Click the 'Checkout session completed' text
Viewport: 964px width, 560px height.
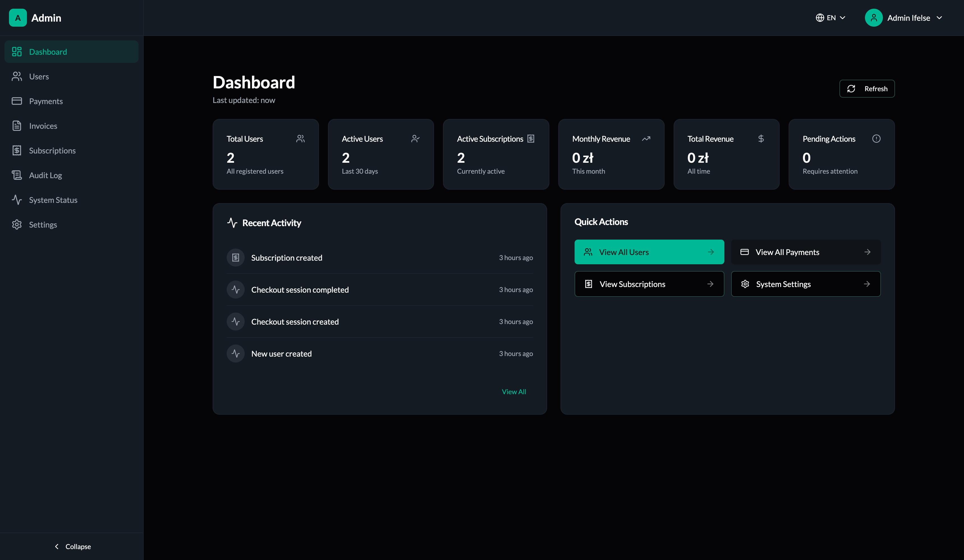pyautogui.click(x=300, y=290)
